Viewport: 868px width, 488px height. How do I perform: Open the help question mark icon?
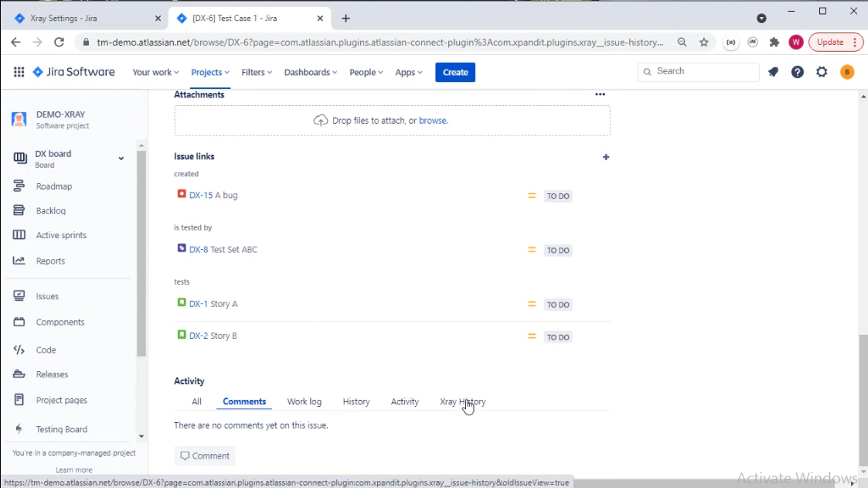pyautogui.click(x=798, y=72)
